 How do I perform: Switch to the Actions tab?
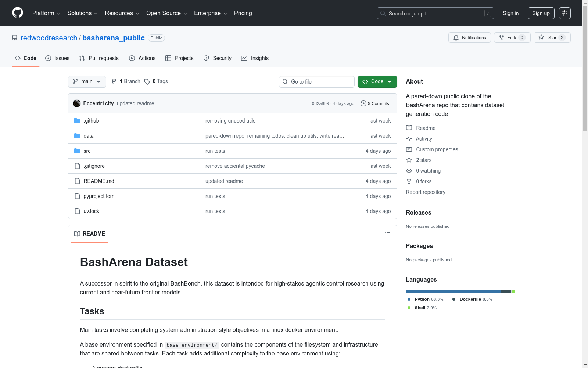click(x=142, y=58)
